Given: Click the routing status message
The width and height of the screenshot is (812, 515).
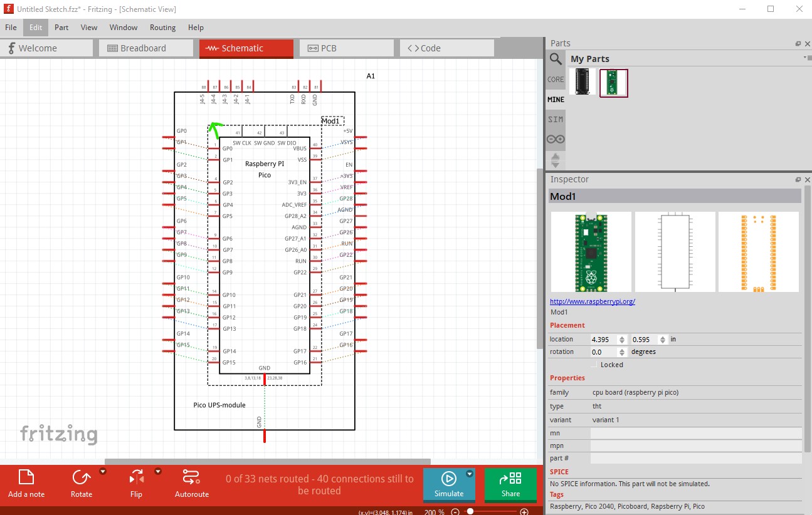Looking at the screenshot, I should pyautogui.click(x=320, y=485).
